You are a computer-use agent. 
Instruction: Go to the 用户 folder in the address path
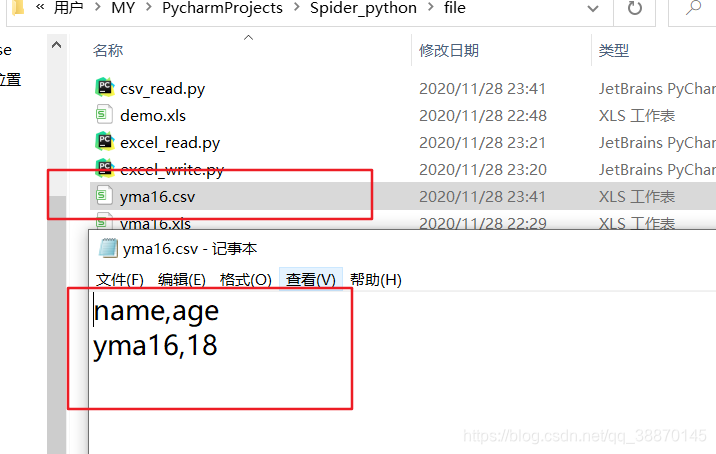pyautogui.click(x=68, y=8)
